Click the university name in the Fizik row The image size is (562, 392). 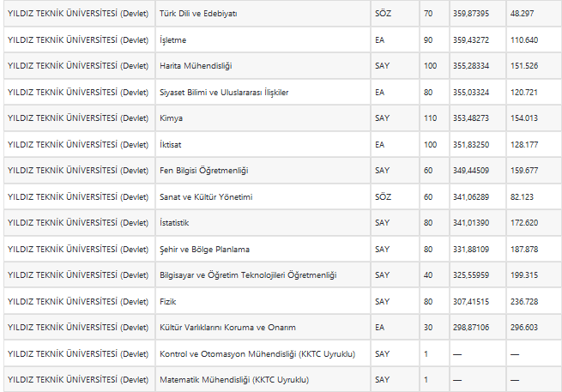coord(78,302)
